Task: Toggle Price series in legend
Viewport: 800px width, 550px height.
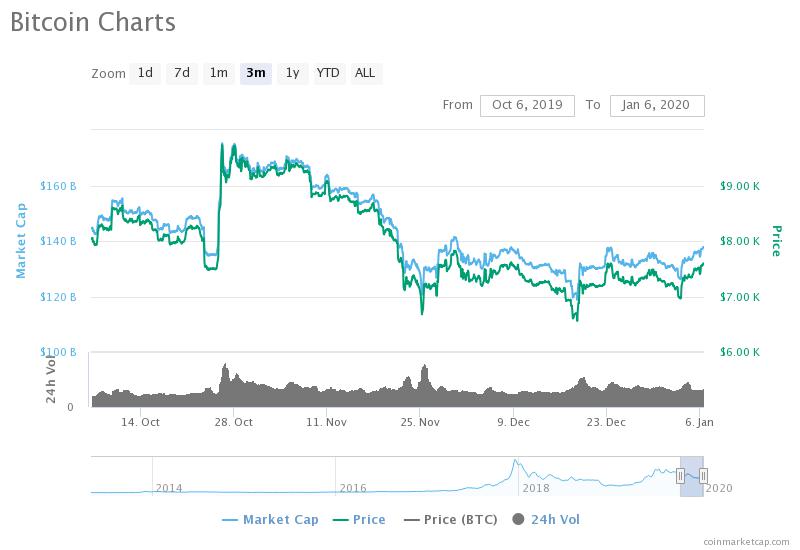Action: pos(359,519)
